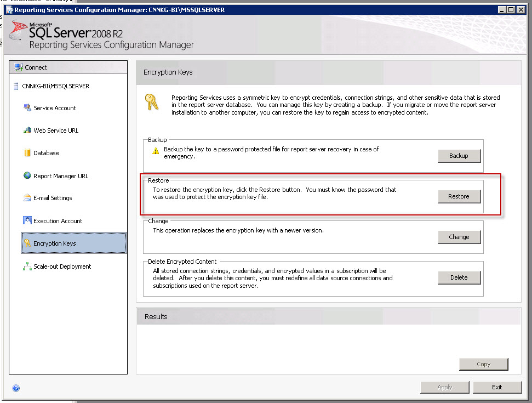Viewport: 532px width, 403px height.
Task: Maximize the Configuration Manager window
Action: pyautogui.click(x=511, y=9)
